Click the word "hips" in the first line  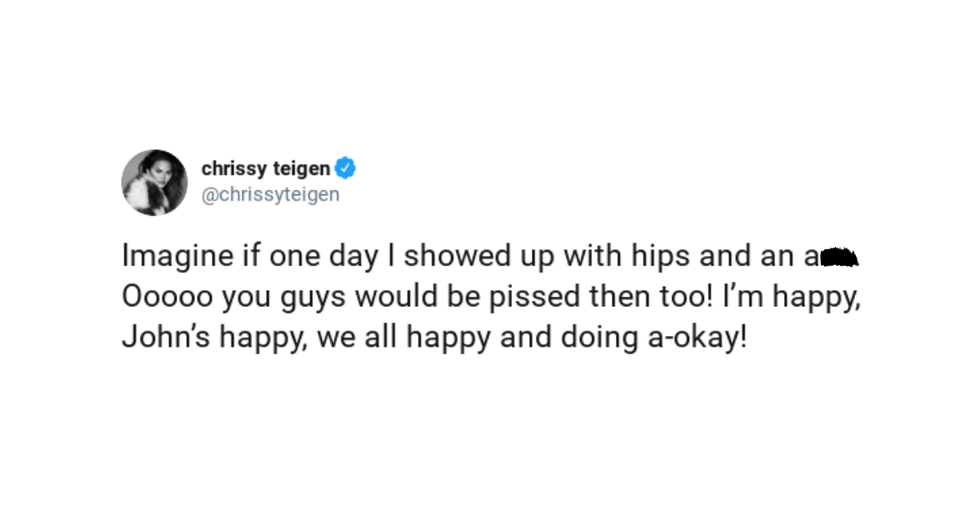tap(660, 257)
